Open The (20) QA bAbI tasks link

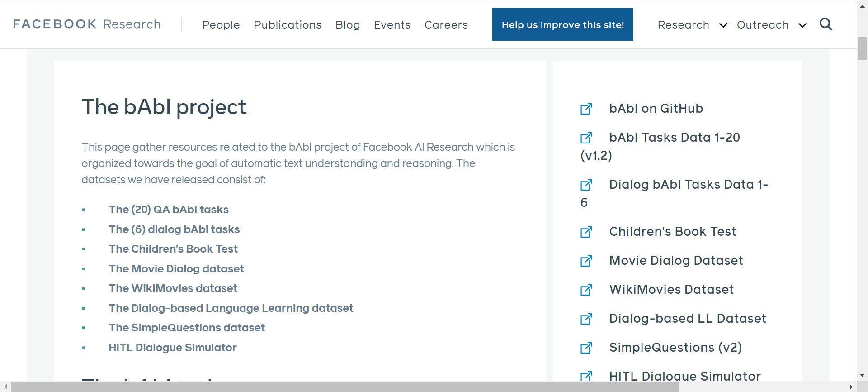point(169,210)
